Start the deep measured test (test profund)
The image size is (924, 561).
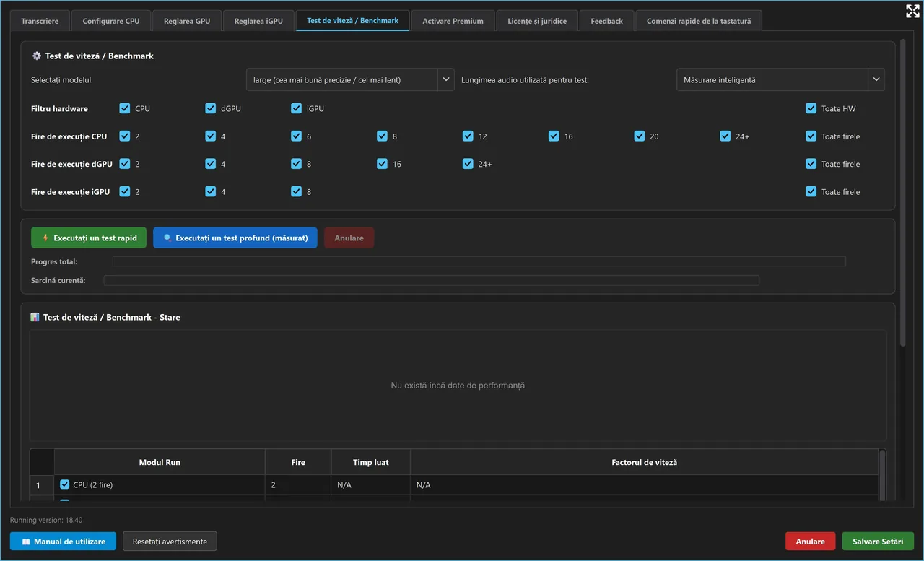pos(235,238)
